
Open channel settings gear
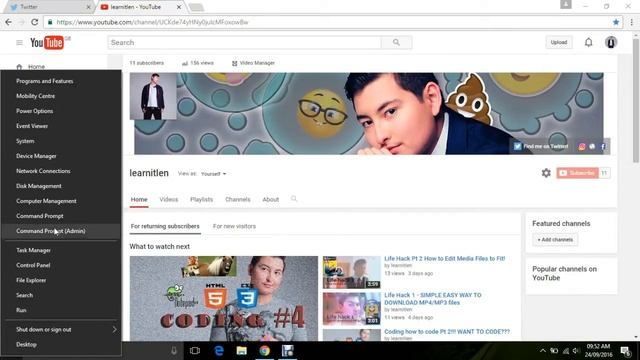click(546, 173)
